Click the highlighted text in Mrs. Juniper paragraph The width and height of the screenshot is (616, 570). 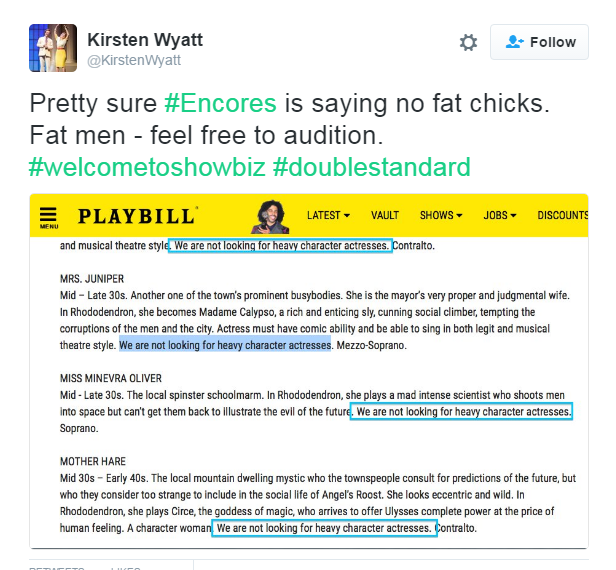point(225,345)
